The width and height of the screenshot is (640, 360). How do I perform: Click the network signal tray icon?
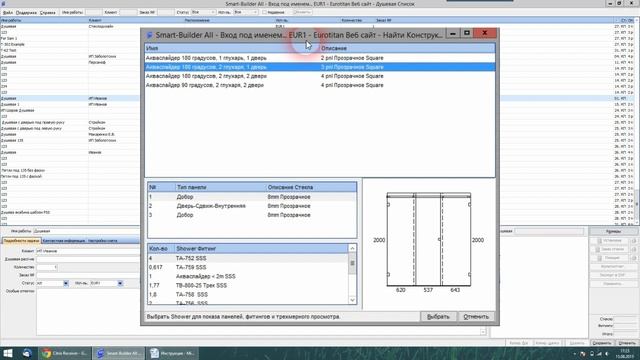coord(599,353)
